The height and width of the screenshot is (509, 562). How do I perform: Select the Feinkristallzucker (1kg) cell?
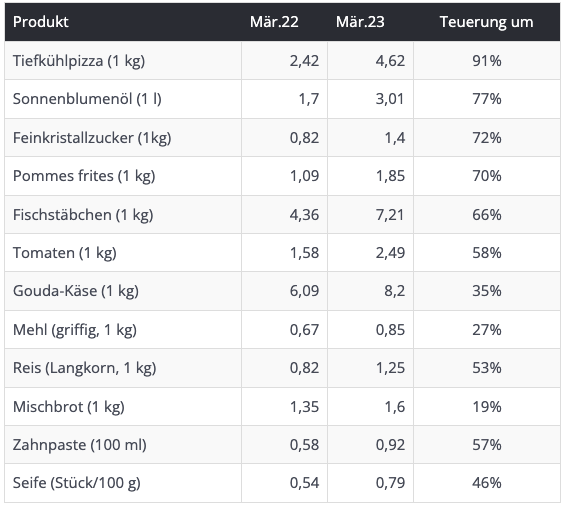click(92, 138)
